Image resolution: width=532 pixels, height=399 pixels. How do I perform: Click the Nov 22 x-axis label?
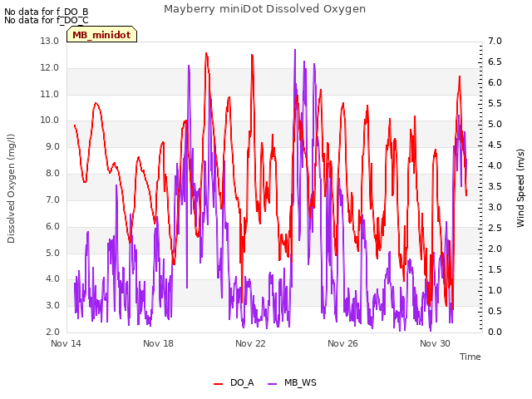[x=250, y=343]
